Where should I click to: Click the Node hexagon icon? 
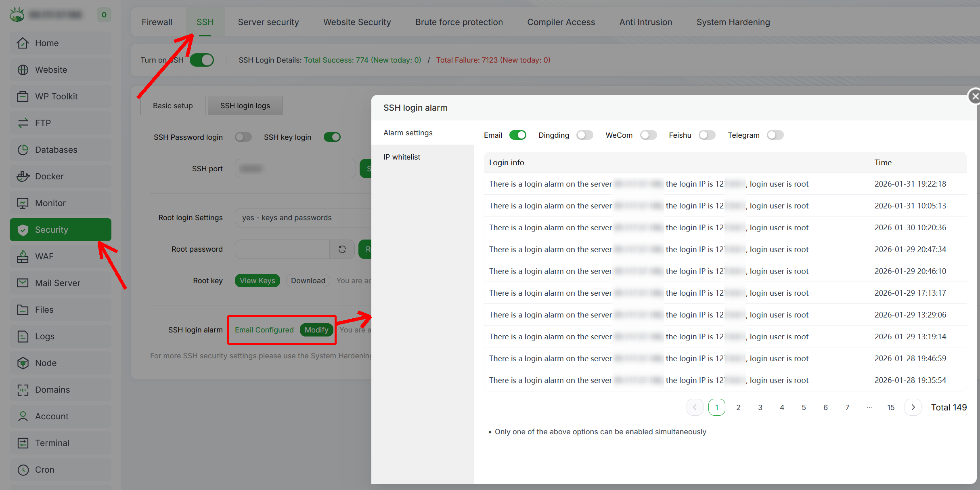click(23, 363)
